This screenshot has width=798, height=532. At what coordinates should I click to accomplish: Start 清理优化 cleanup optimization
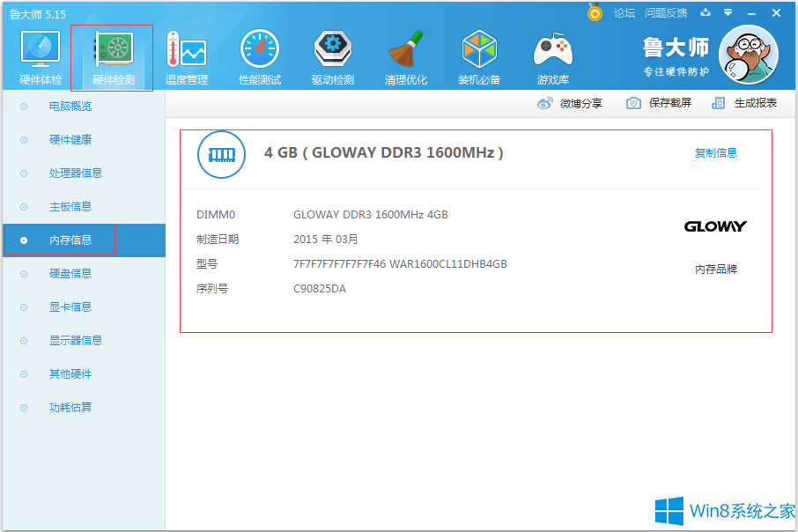pos(405,55)
